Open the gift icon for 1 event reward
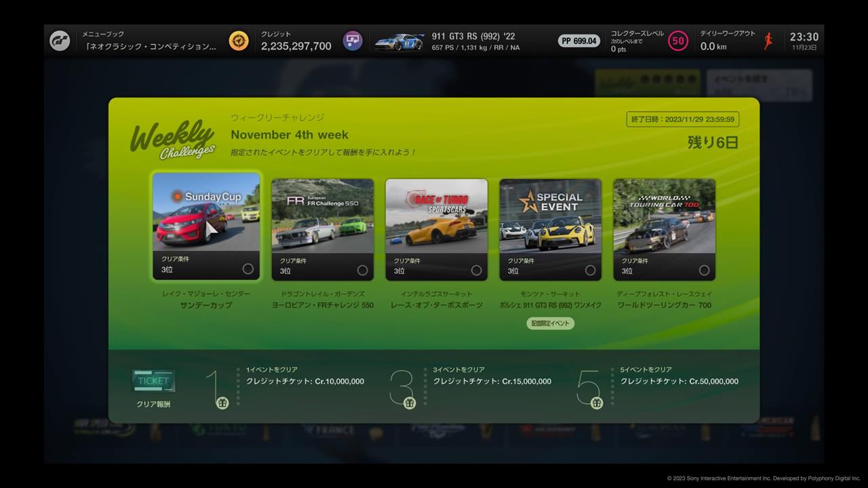 click(x=222, y=403)
